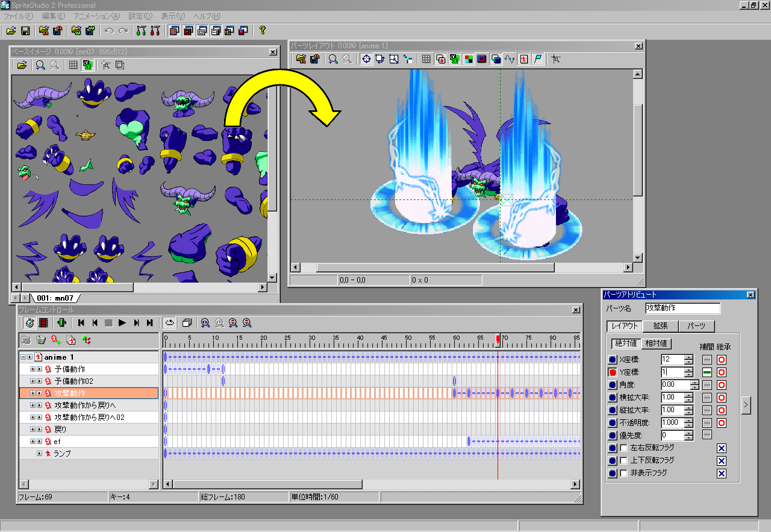Toggle the inheritance circle for 角度 row
This screenshot has width=771, height=532.
click(x=722, y=385)
